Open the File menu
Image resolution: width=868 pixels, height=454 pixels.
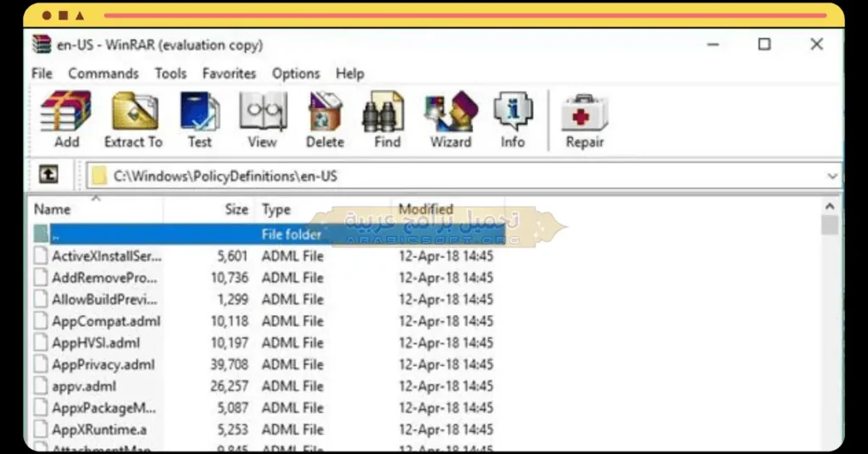pos(42,74)
